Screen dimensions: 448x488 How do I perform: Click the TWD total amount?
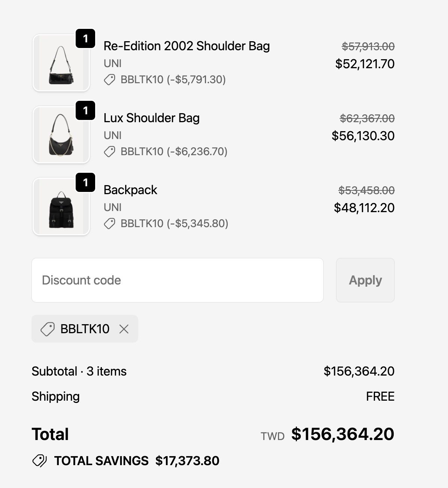click(342, 434)
